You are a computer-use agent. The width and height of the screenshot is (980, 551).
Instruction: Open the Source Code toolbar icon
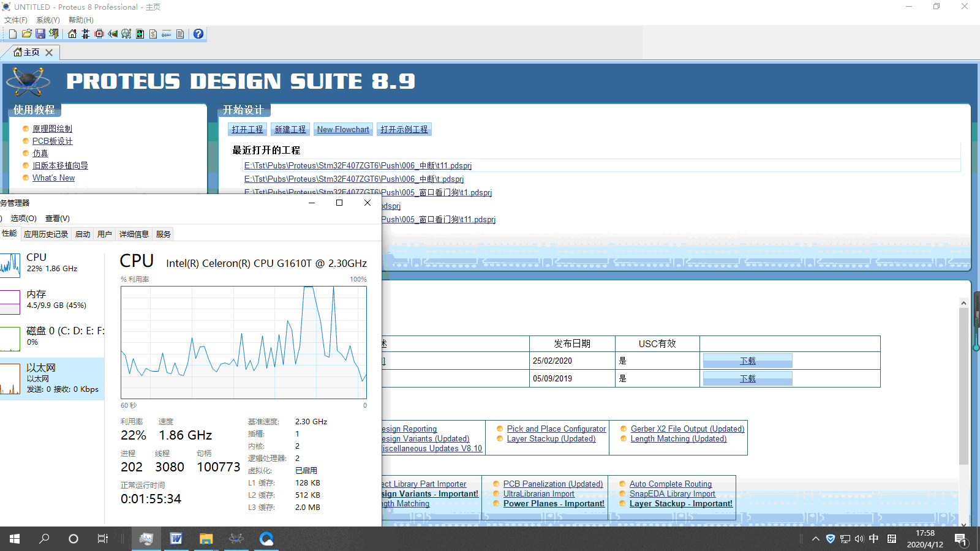167,34
